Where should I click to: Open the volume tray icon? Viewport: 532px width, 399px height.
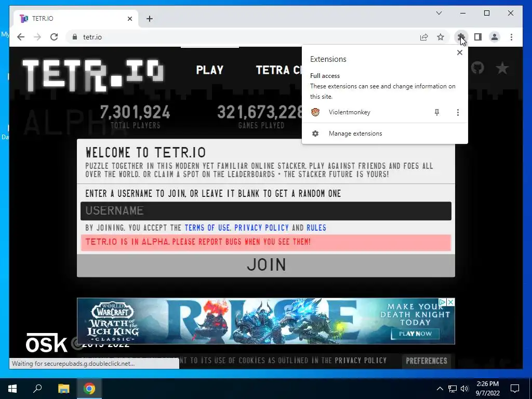pos(464,389)
